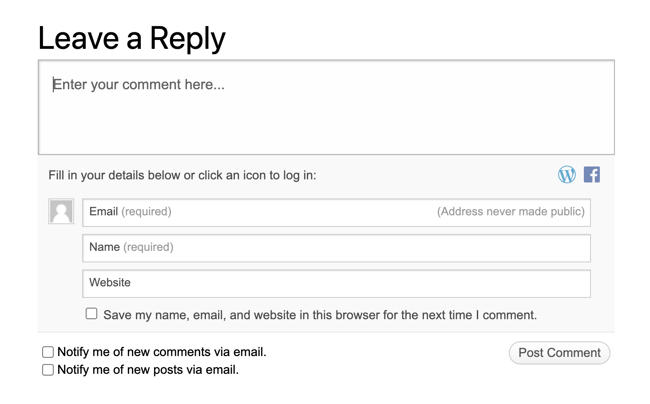Check the new posts notification checkbox

[48, 370]
